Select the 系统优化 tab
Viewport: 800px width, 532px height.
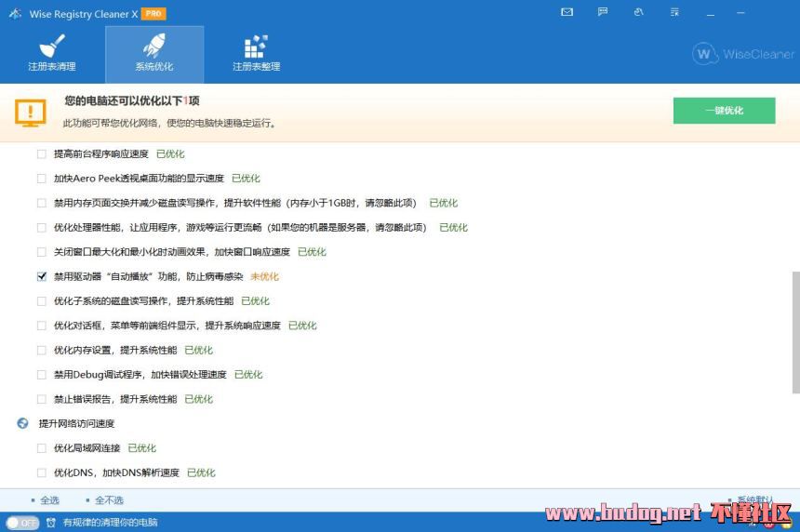154,54
